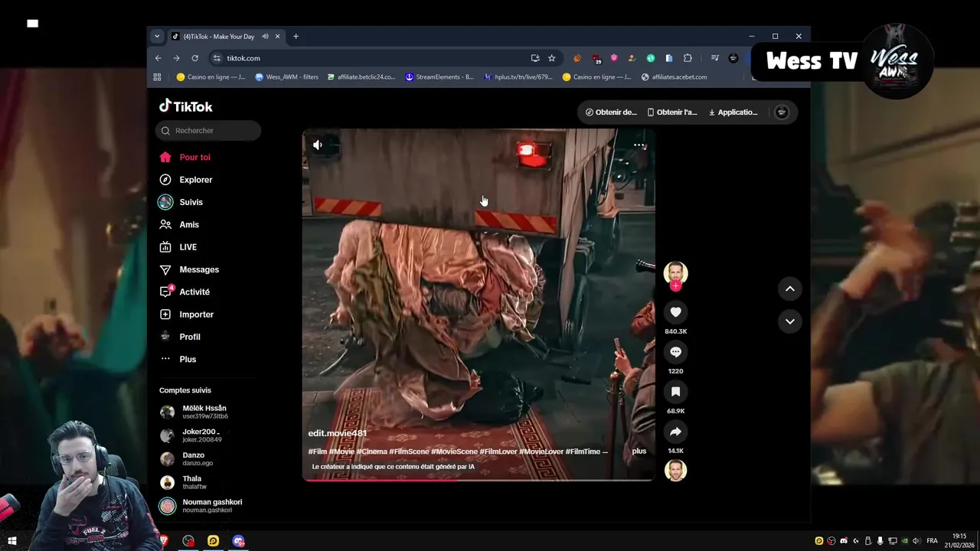Screen dimensions: 980x551
Task: Open the Discord icon in system tray
Action: pos(844,541)
